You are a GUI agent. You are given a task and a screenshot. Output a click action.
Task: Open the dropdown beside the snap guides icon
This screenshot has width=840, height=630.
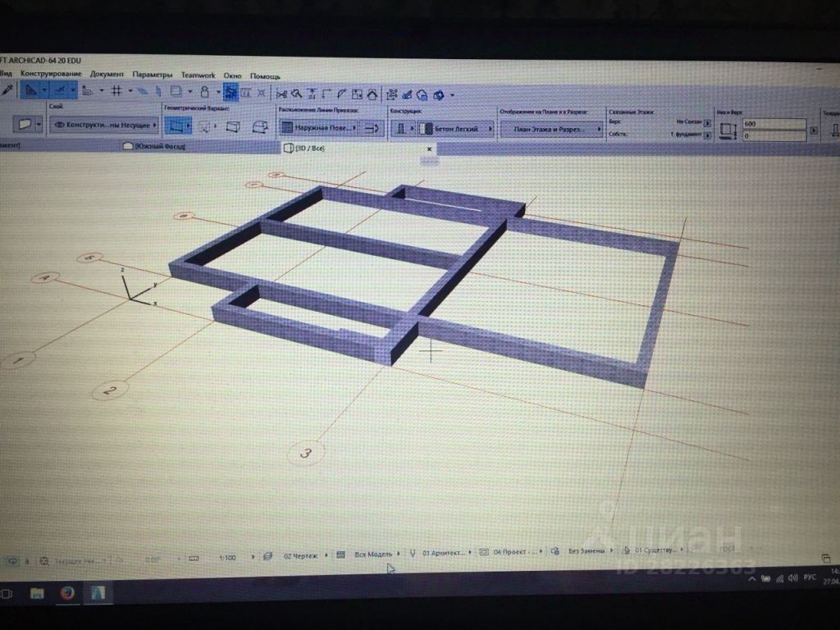(73, 90)
